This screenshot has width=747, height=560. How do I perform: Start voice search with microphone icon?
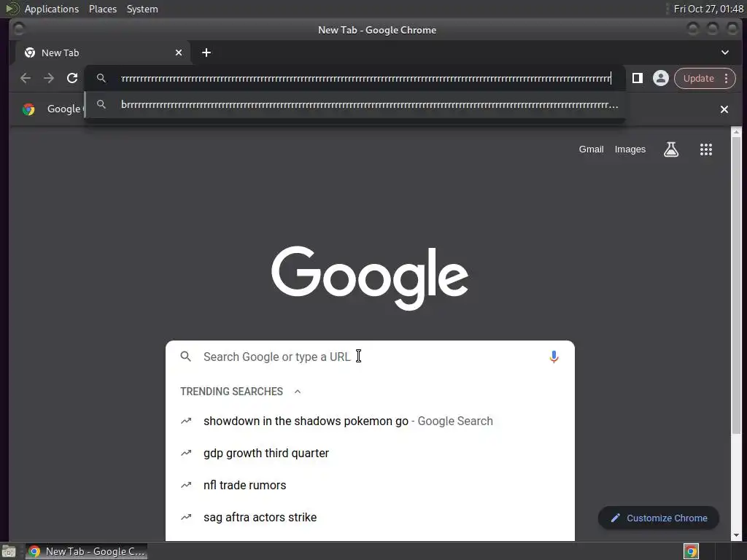(x=554, y=357)
